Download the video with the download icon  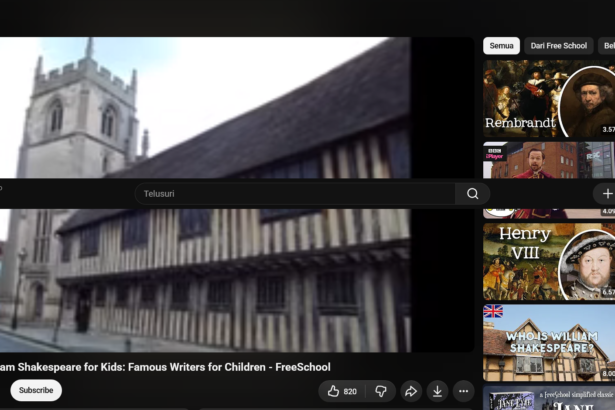(x=437, y=391)
